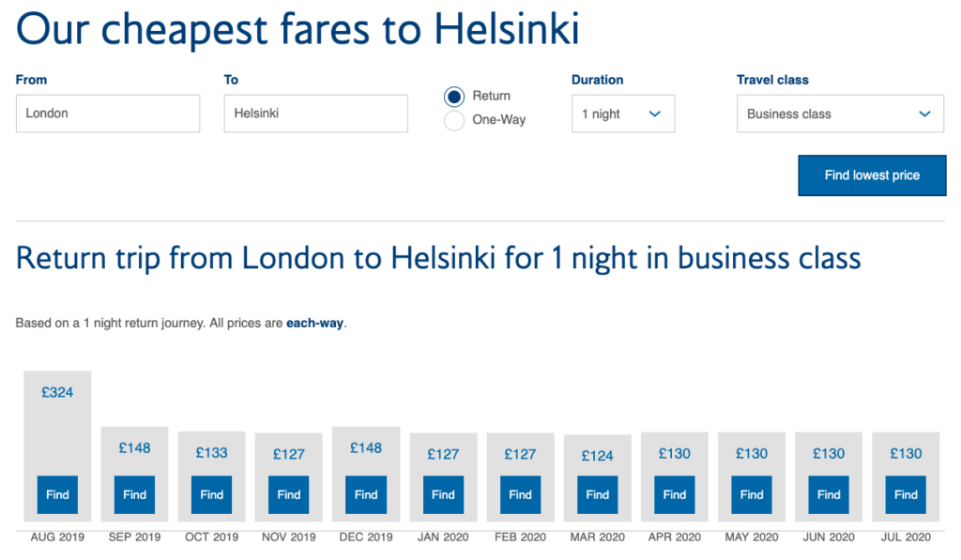Viewport: 961px width, 560px height.
Task: Click Find for MAY 2020
Action: [752, 494]
